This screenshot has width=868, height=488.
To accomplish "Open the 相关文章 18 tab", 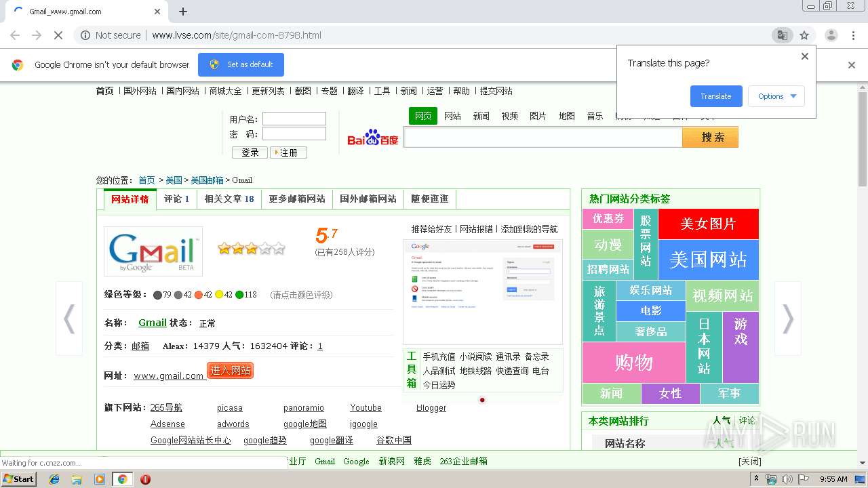I will pos(229,199).
